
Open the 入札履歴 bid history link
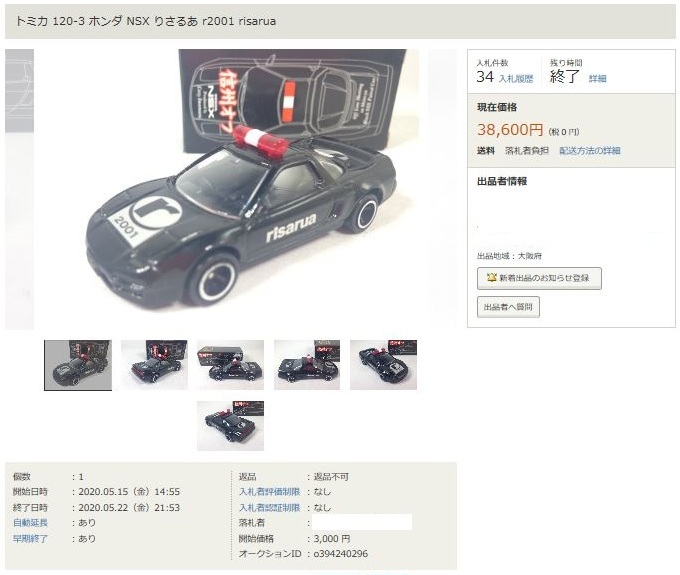tap(516, 79)
